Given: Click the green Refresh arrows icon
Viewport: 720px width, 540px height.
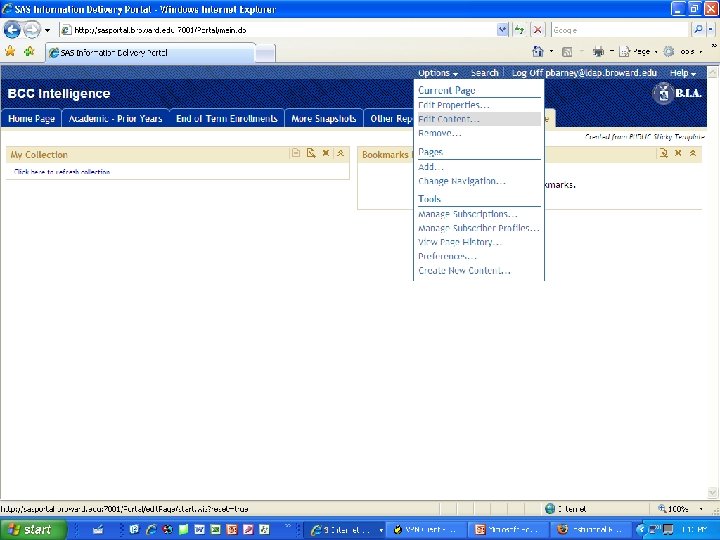Looking at the screenshot, I should 519,30.
